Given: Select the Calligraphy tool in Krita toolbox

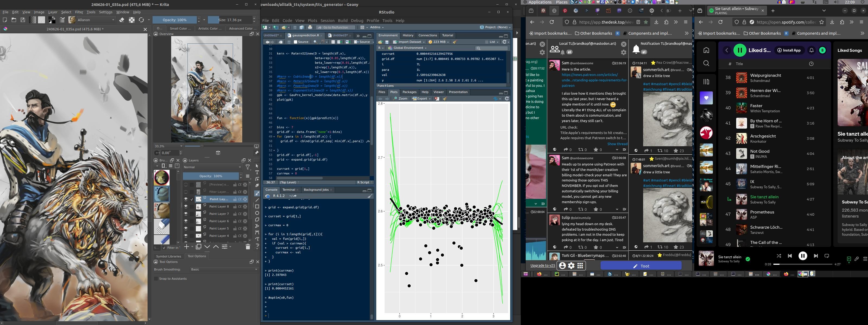Looking at the screenshot, I should (257, 186).
